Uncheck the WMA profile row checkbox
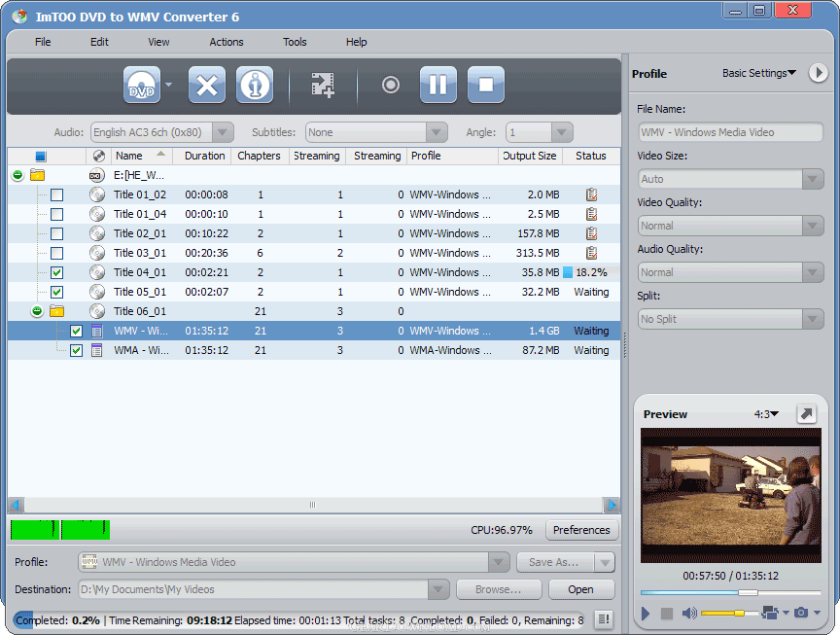The height and width of the screenshot is (635, 840). point(76,350)
